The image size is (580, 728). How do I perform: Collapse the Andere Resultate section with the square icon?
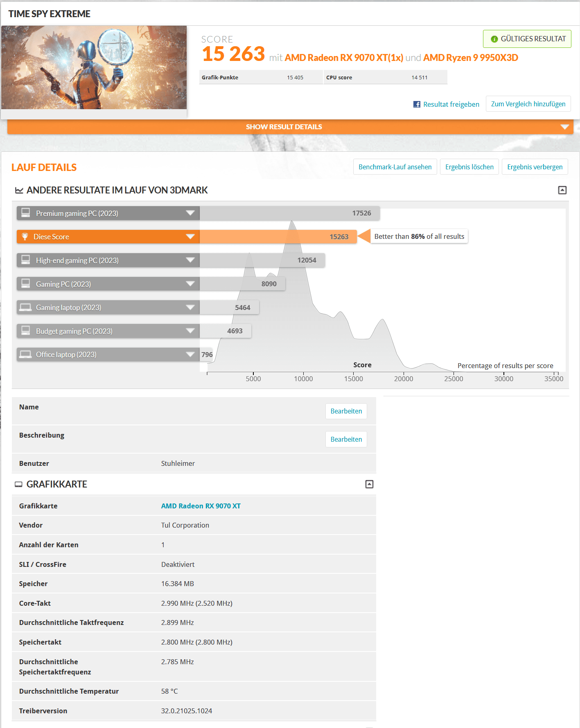[x=562, y=190]
